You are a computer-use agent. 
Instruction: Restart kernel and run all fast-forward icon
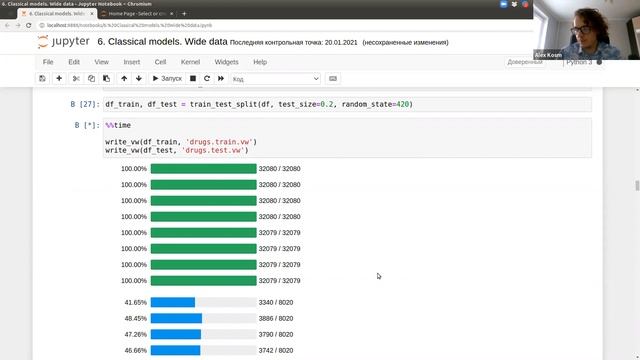[221, 78]
